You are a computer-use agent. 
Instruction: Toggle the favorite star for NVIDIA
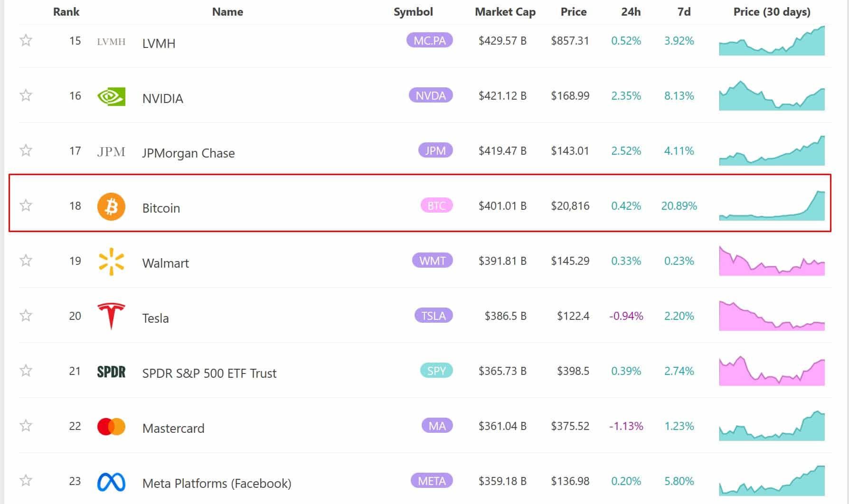26,95
